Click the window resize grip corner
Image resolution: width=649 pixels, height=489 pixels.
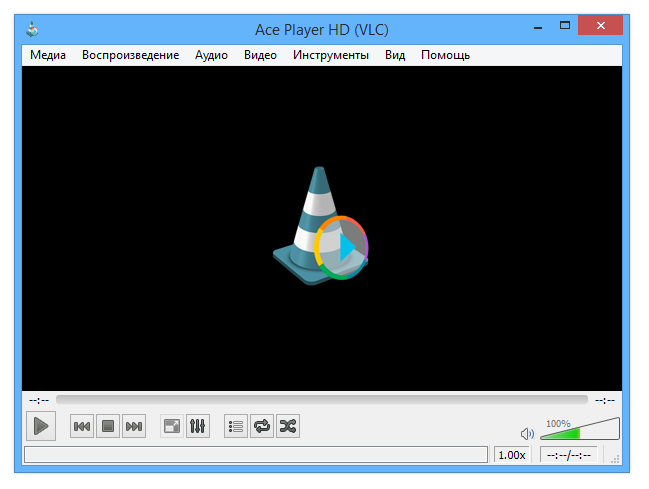point(615,459)
